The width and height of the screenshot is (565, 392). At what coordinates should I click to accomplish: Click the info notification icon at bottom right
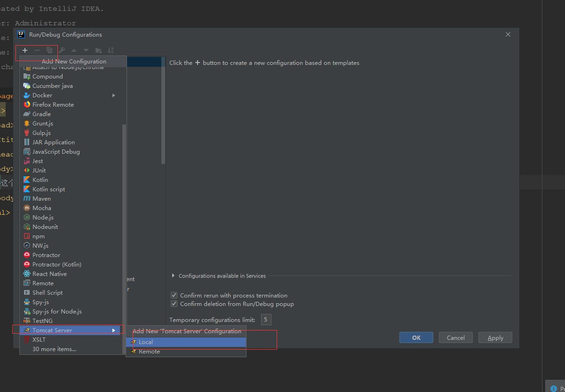pyautogui.click(x=554, y=388)
